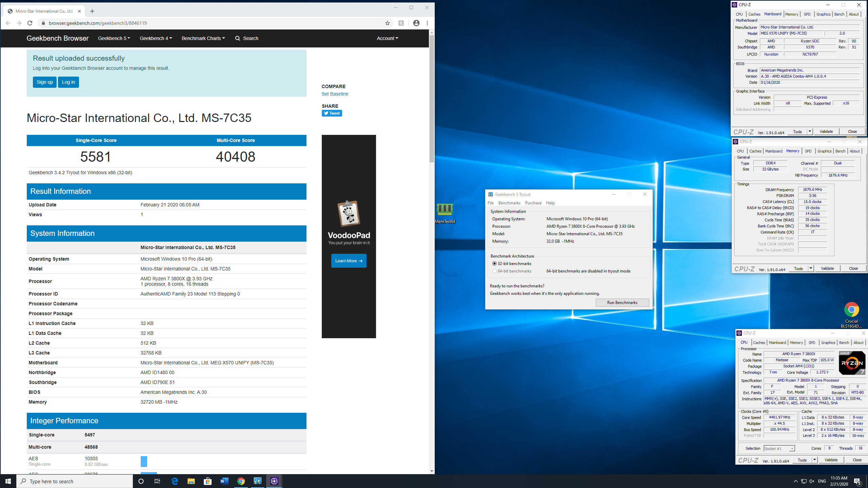The width and height of the screenshot is (868, 488).
Task: Click the Windows taskbar search box
Action: point(75,481)
